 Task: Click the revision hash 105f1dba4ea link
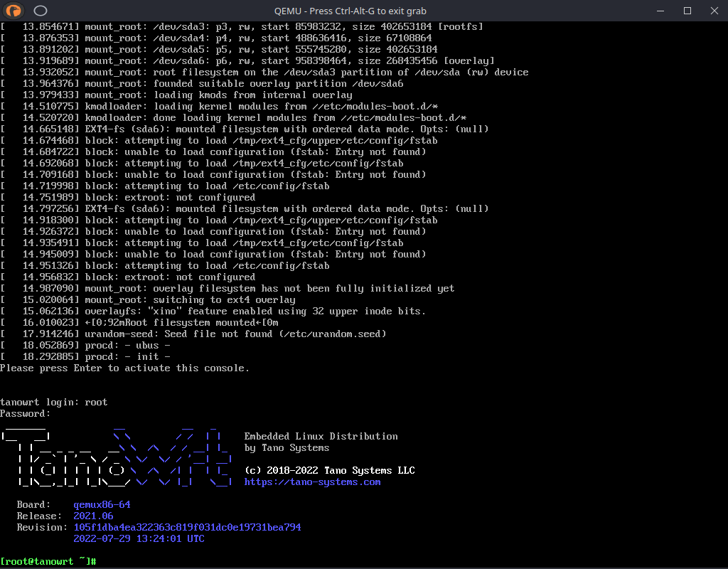click(186, 527)
